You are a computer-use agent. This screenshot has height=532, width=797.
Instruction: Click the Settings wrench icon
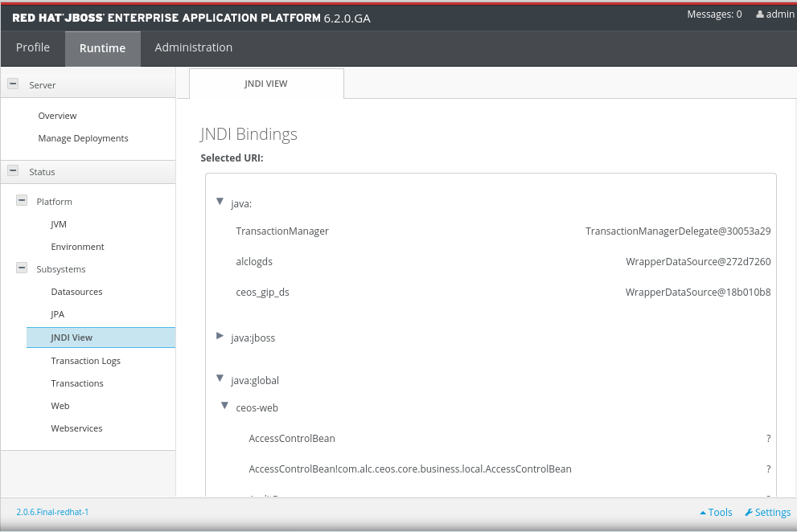click(749, 512)
